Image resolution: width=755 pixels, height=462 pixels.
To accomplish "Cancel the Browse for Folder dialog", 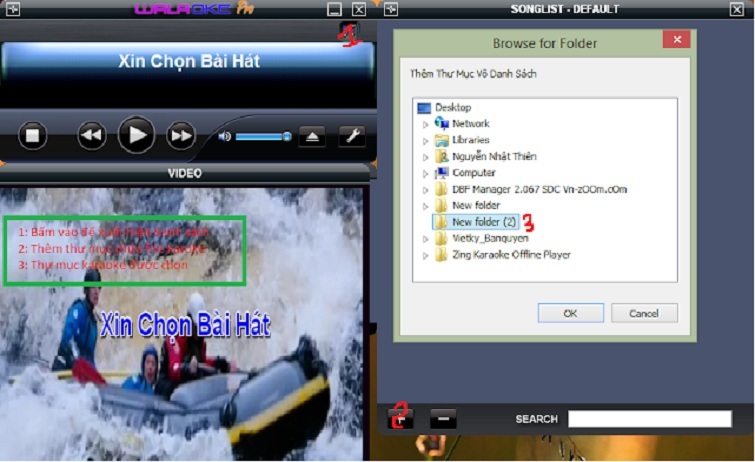I will point(644,313).
